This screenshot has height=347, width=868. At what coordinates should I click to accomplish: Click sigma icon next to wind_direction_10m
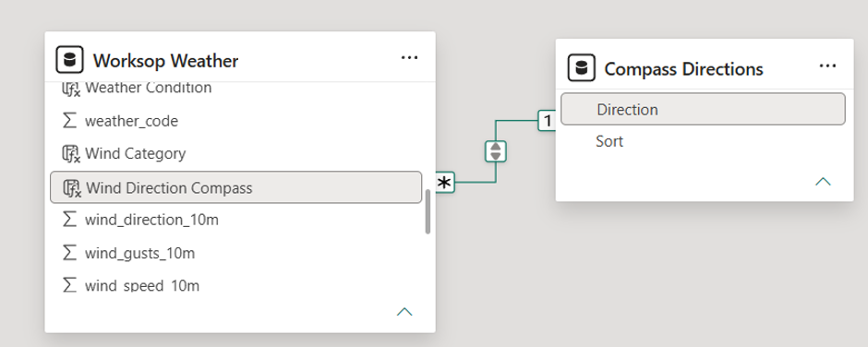(70, 220)
